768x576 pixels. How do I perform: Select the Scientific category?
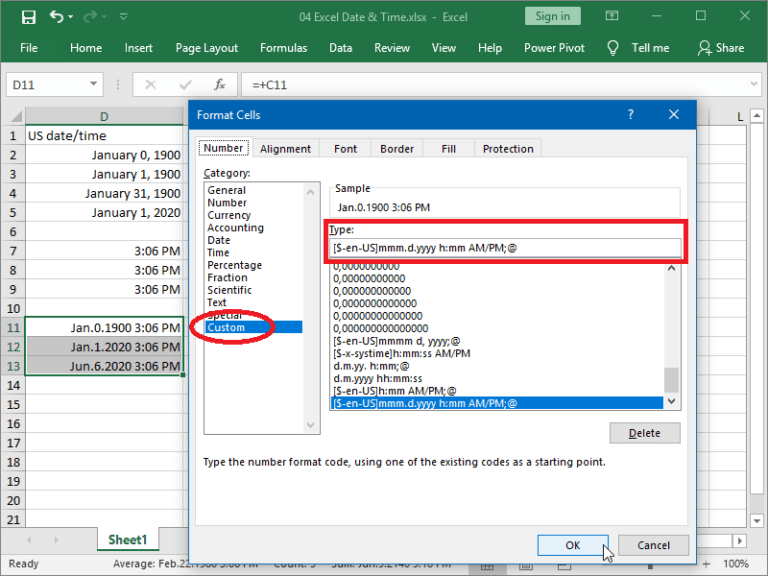point(229,290)
